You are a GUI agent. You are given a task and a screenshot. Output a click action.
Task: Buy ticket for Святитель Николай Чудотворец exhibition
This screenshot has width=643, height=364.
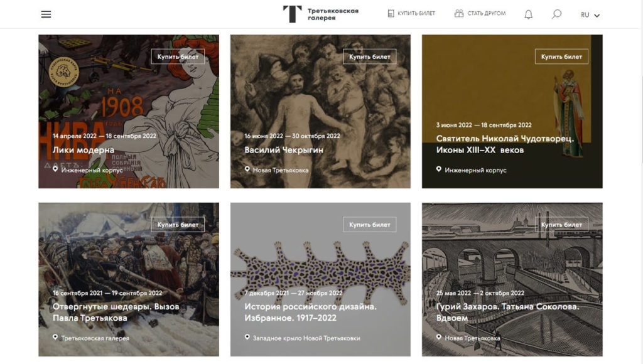pos(561,56)
